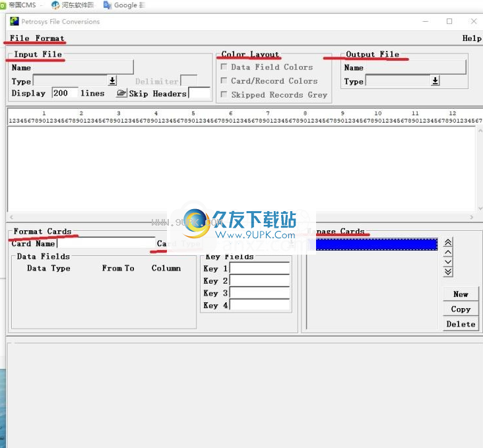Viewport: 483px width, 448px height.
Task: Click the horizontal scrollbar right arrow
Action: (471, 217)
